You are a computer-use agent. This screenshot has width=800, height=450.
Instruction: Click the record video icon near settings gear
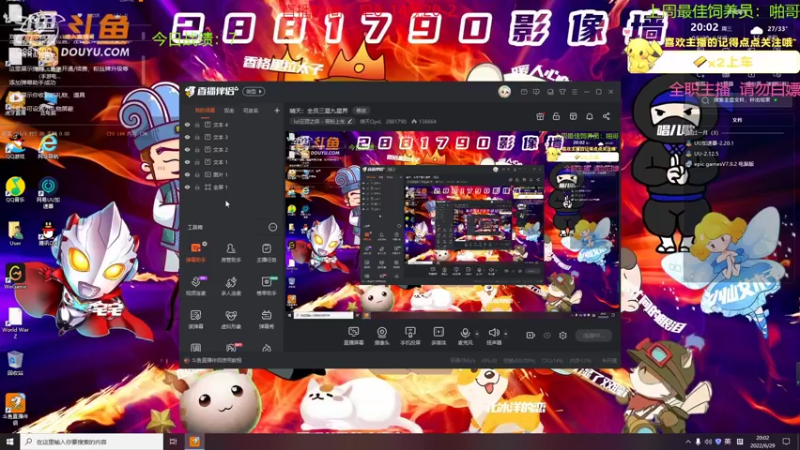pyautogui.click(x=531, y=335)
